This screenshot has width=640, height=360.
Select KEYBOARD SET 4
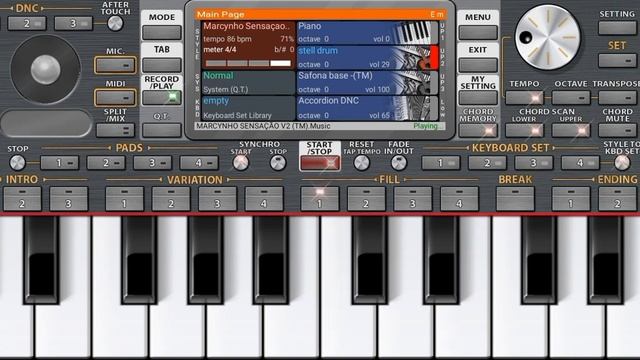pyautogui.click(x=580, y=163)
